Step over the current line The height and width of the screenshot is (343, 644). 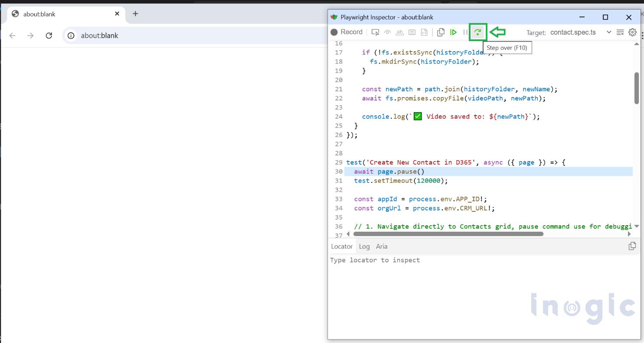point(477,32)
